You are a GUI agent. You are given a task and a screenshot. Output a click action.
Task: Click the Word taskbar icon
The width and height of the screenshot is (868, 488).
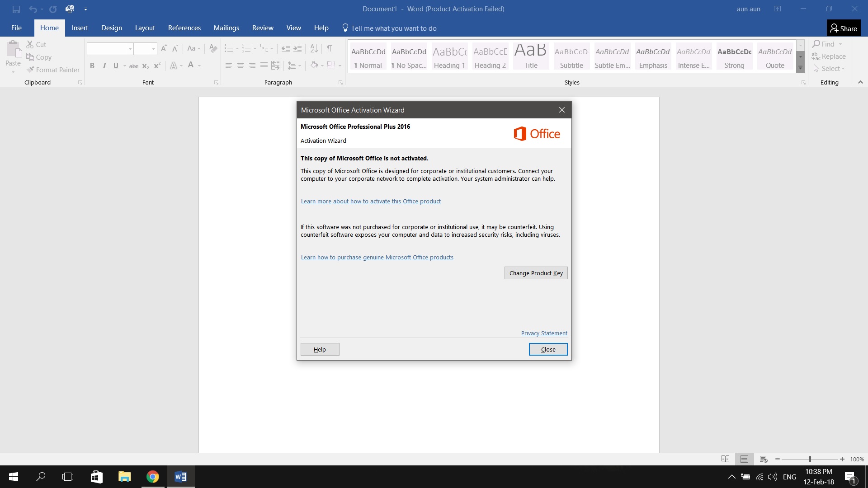181,477
